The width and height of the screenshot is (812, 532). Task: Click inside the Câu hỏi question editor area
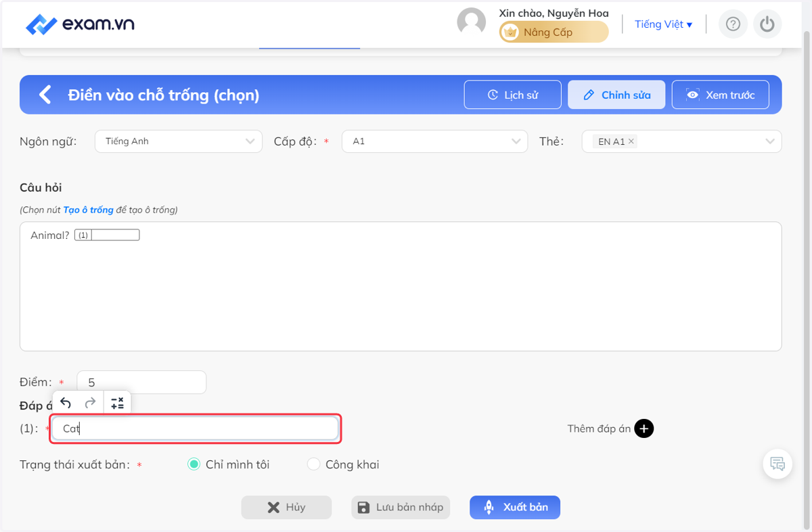(401, 286)
